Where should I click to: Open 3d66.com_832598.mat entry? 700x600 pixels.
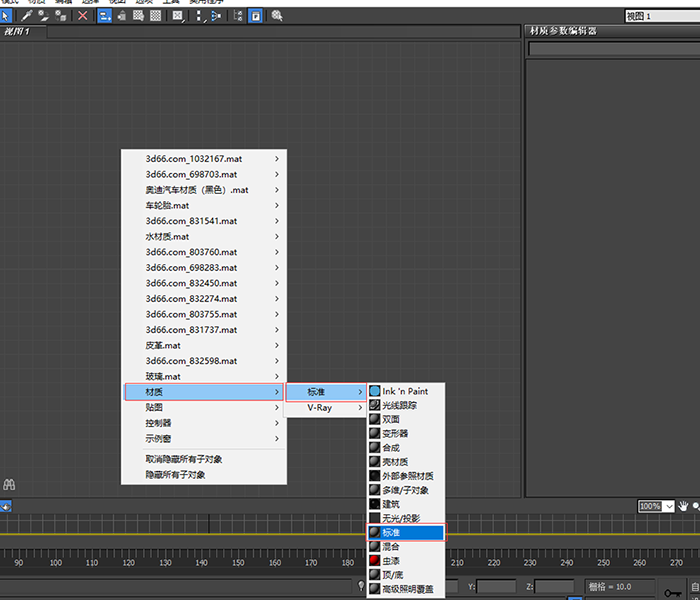coord(204,361)
